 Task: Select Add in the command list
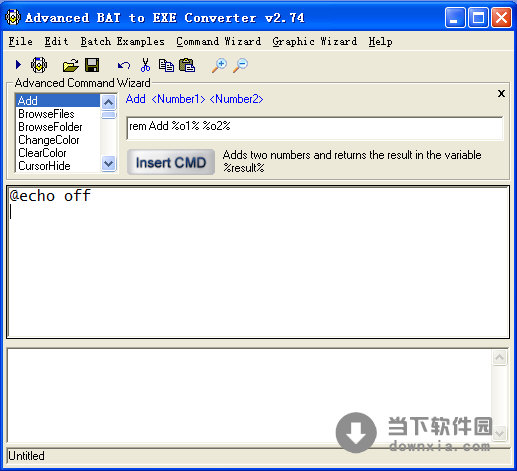tap(58, 100)
